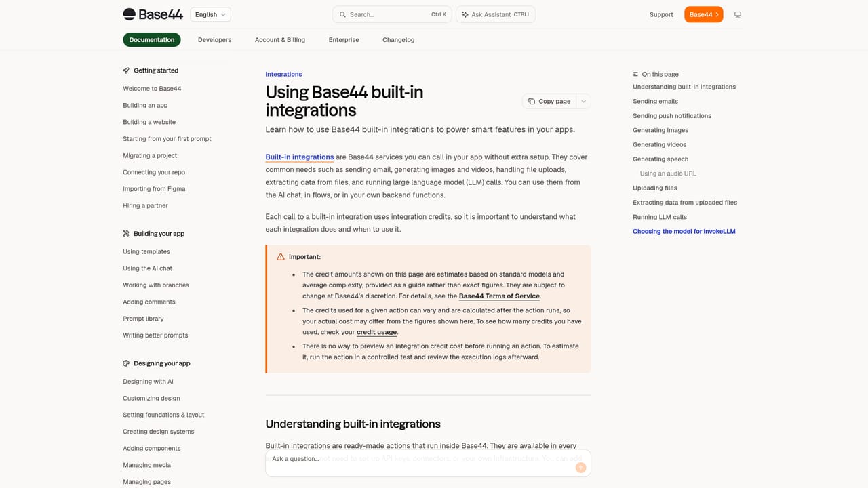Expand the Copy page options chevron
868x488 pixels.
click(583, 101)
